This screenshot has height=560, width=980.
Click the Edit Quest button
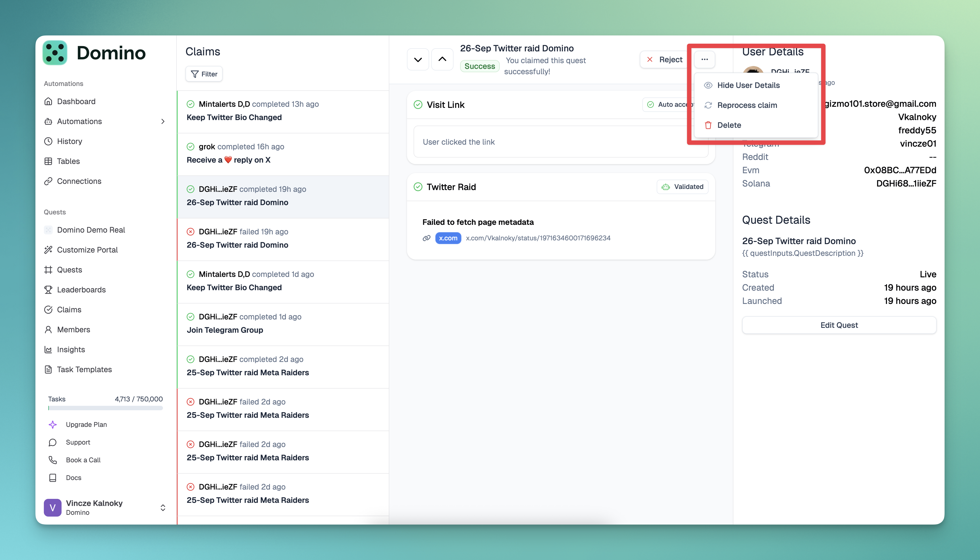click(839, 325)
